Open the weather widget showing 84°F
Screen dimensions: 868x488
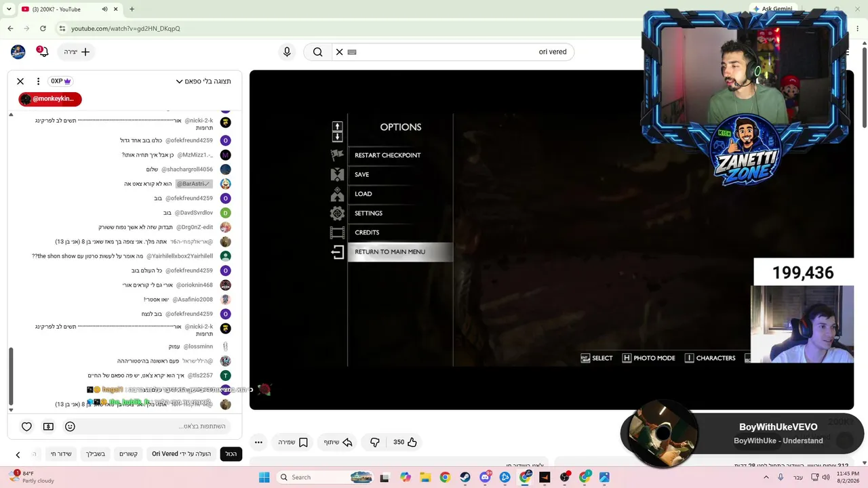[31, 477]
